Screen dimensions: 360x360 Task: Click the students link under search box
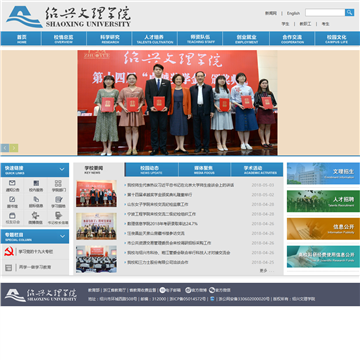tap(285, 24)
